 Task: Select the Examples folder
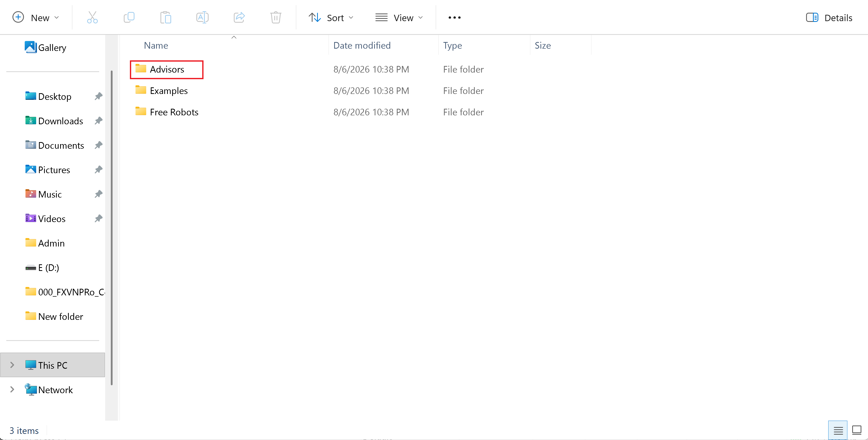click(161, 91)
